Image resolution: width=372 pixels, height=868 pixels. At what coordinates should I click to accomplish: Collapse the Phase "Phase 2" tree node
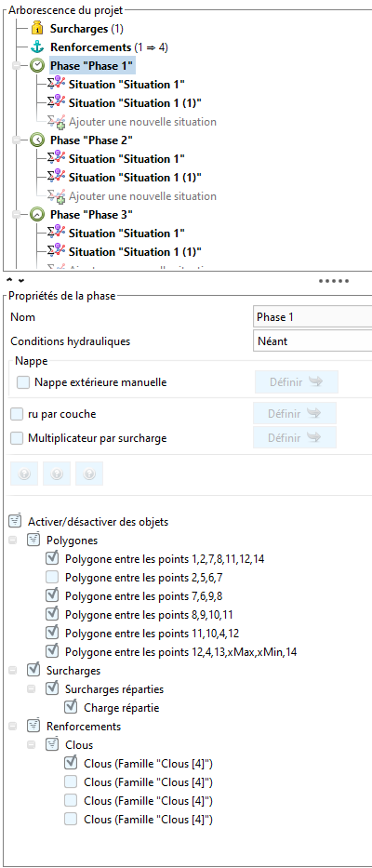pyautogui.click(x=16, y=140)
